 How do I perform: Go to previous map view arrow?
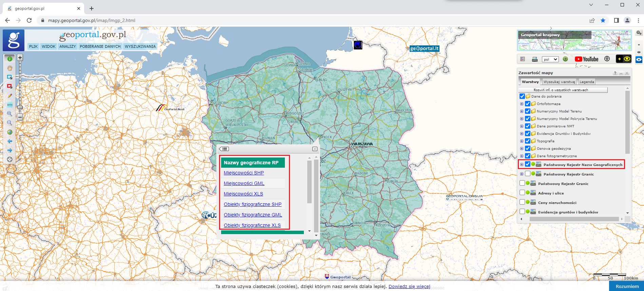10,141
